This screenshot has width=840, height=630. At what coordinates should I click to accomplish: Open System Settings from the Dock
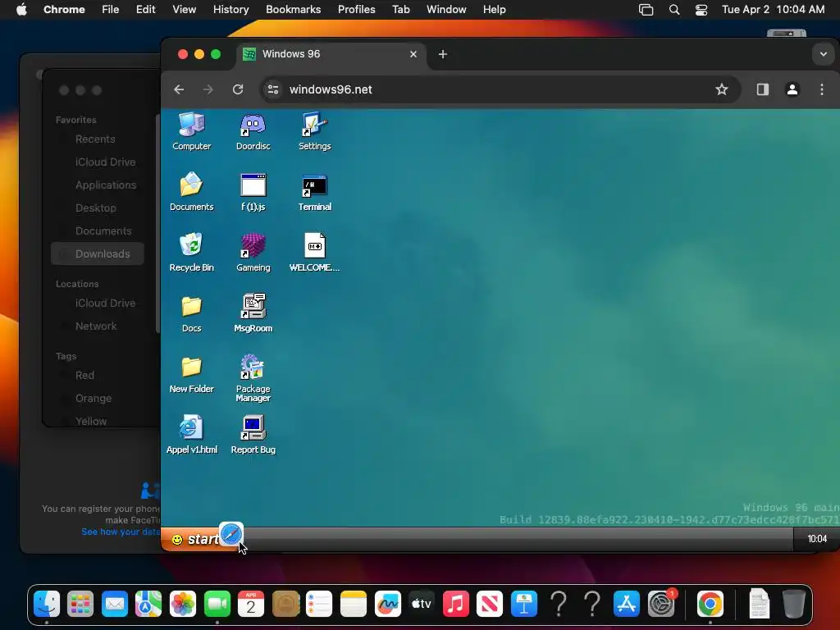tap(661, 605)
